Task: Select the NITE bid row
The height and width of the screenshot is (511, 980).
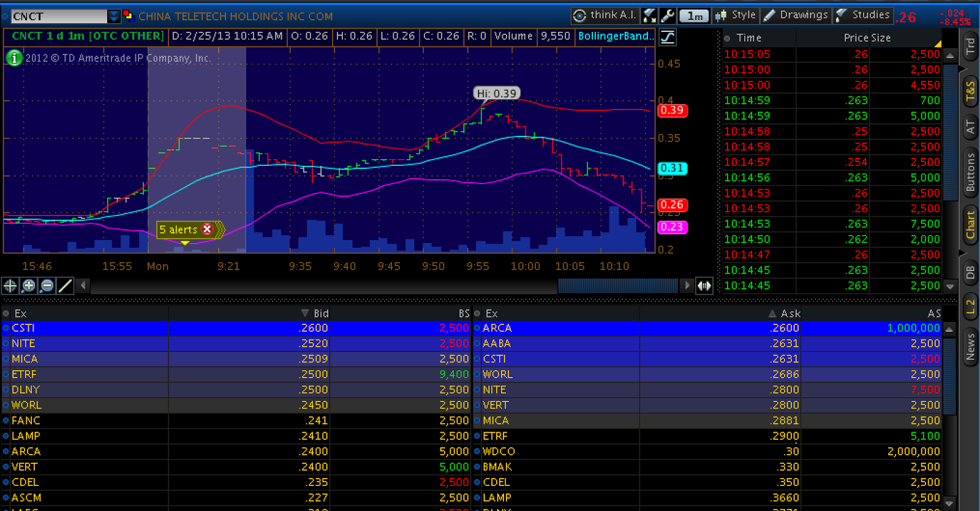Action: [x=236, y=343]
